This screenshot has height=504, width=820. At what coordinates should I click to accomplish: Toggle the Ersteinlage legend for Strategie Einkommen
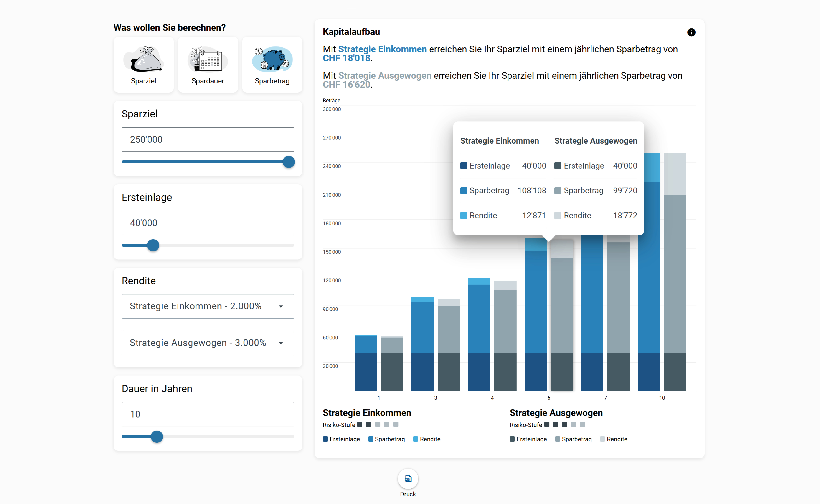[x=341, y=439]
